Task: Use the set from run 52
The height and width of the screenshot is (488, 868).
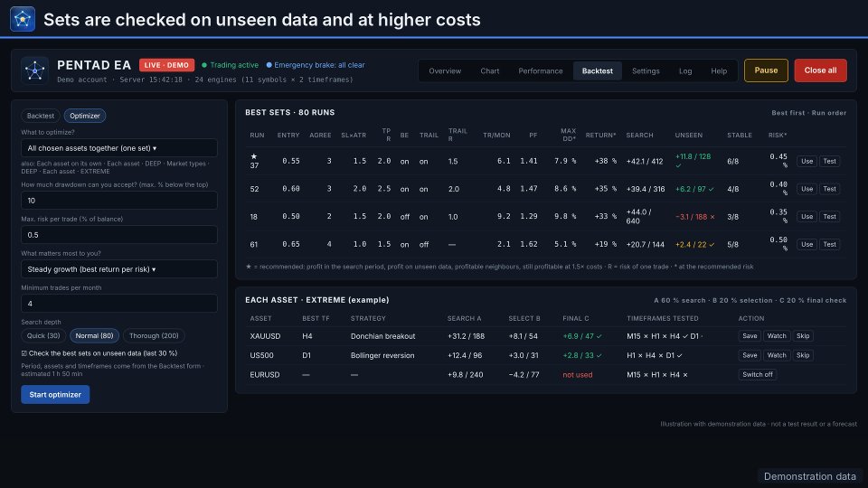Action: [x=807, y=189]
